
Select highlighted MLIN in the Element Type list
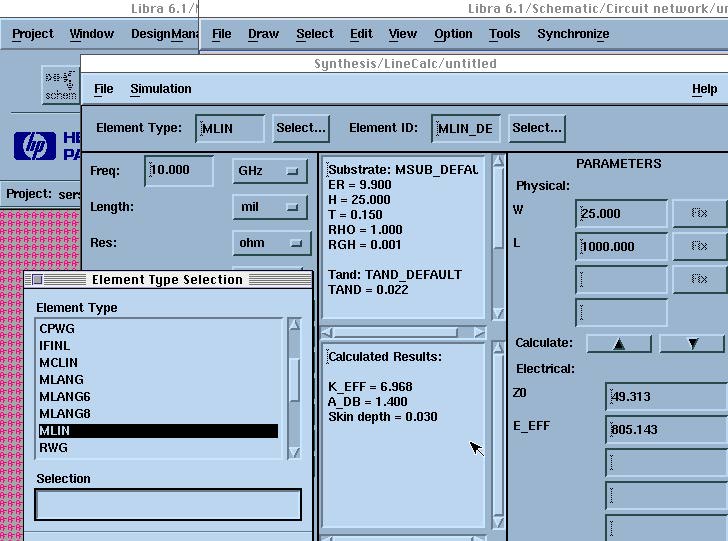pos(158,430)
